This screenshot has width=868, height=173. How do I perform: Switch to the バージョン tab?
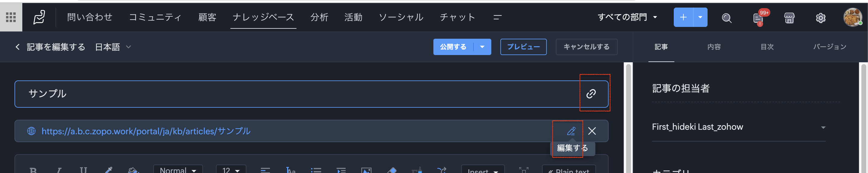coord(829,47)
